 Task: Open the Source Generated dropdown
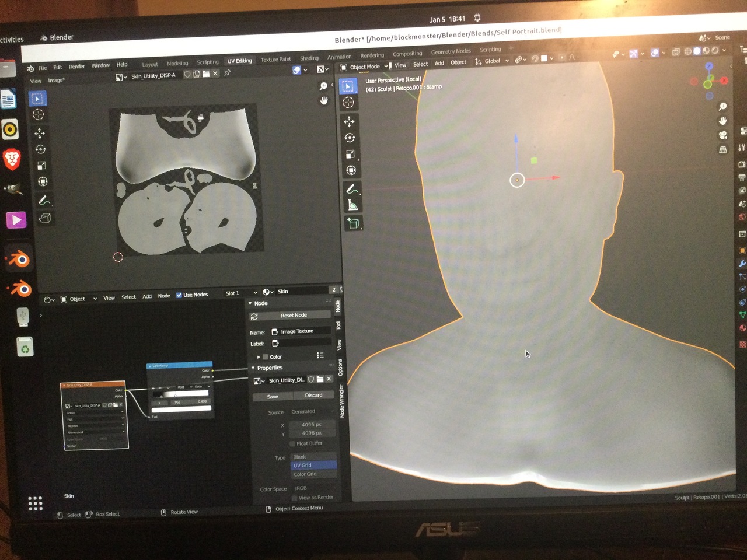(313, 411)
